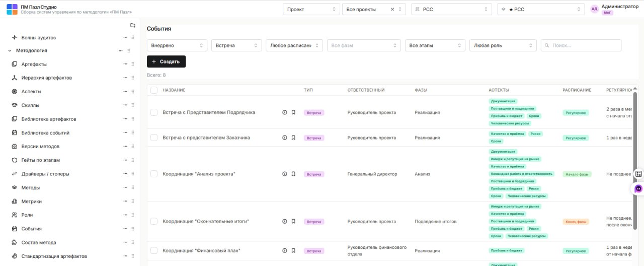The height and width of the screenshot is (266, 644).
Task: Collapse the Методология section
Action: coord(10,50)
